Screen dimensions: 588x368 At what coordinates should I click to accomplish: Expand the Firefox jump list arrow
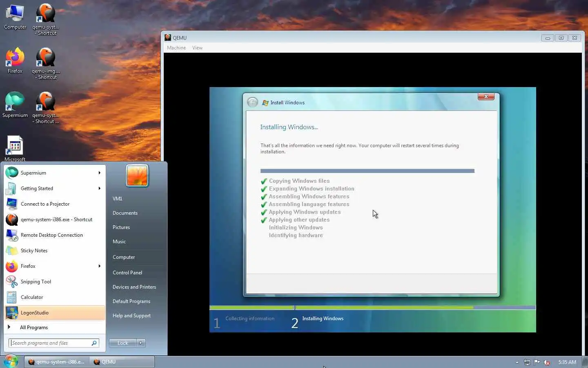[x=99, y=266]
